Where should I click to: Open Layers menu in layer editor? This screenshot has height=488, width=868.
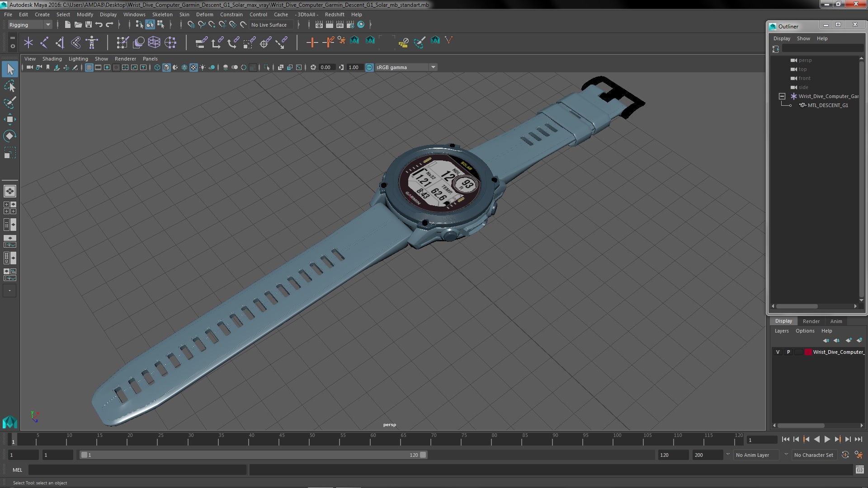[782, 331]
